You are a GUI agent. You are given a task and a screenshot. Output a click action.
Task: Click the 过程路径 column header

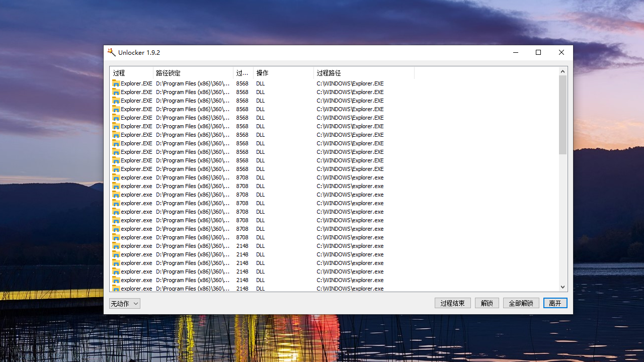(363, 72)
